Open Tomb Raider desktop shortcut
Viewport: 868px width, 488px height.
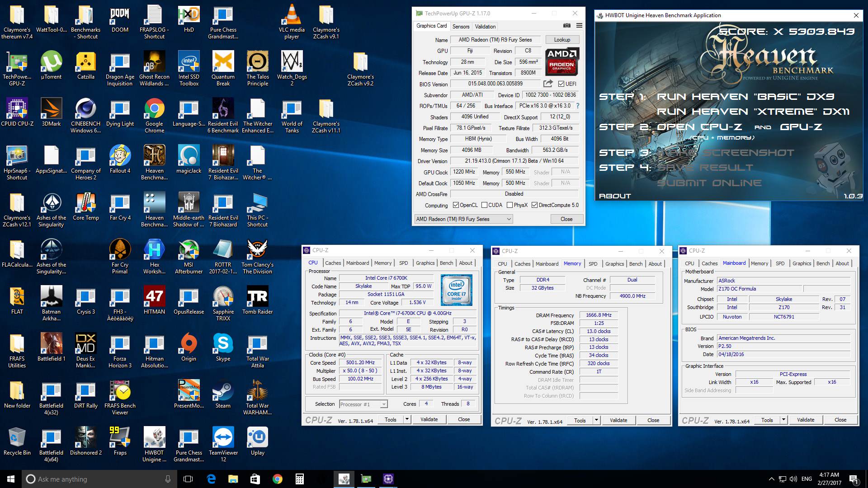[257, 300]
